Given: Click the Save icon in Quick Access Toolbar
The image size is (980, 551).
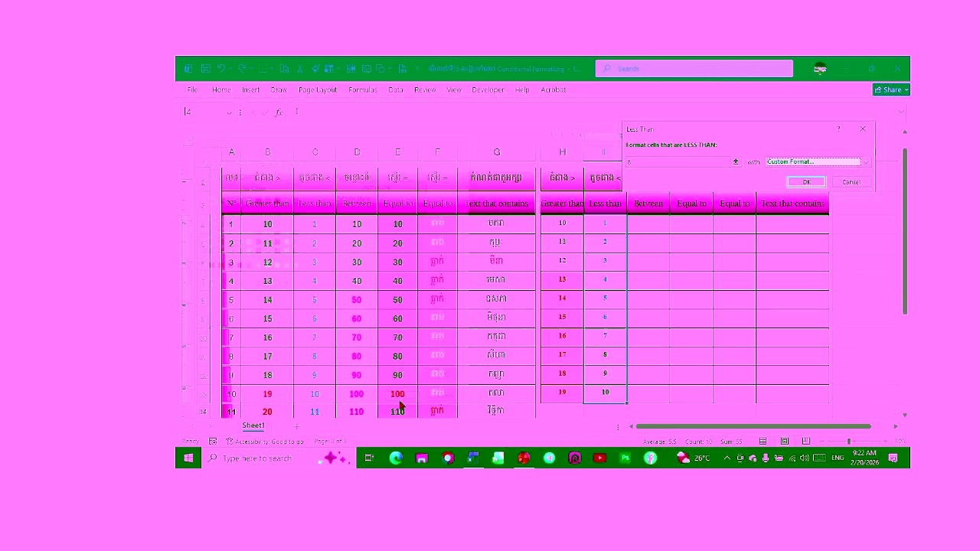Looking at the screenshot, I should (x=205, y=69).
